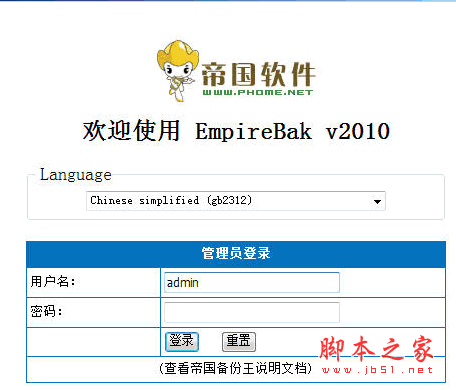Click the 用户名: label
Screen dimensions: 456x390
click(x=53, y=282)
